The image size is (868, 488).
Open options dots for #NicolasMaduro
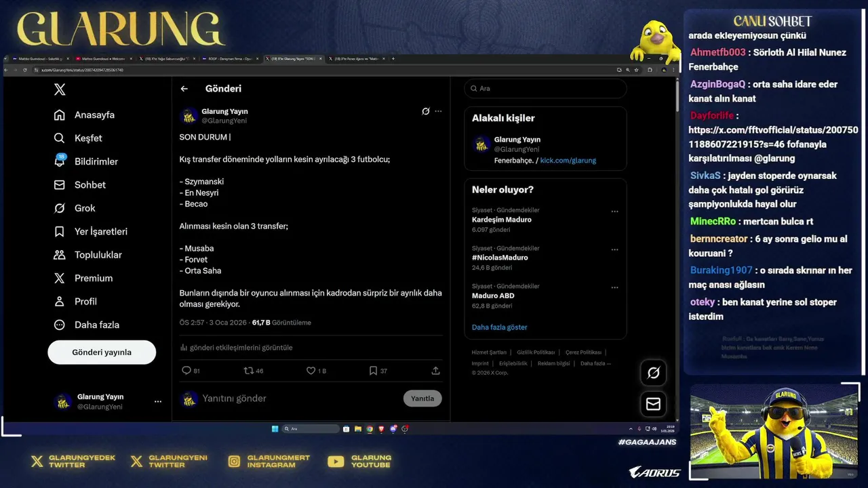614,249
